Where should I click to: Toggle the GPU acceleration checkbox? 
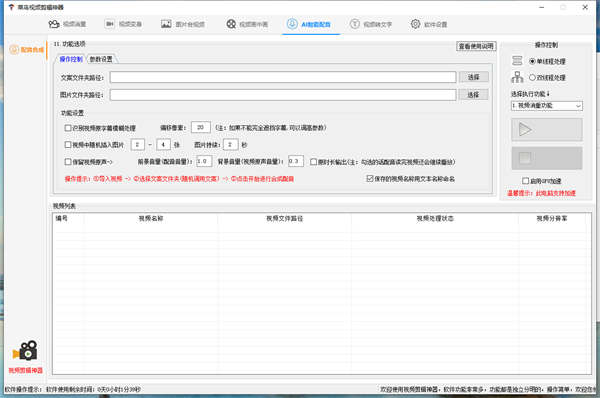pos(525,181)
